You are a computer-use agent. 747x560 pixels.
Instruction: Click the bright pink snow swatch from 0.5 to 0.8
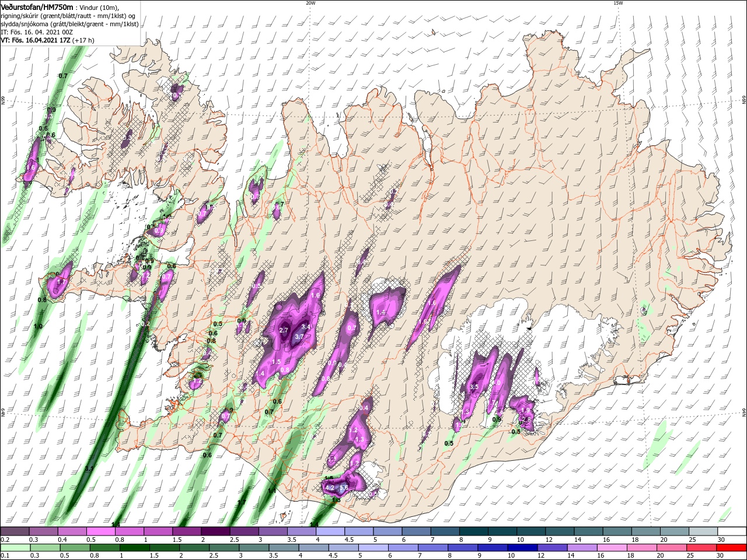click(x=100, y=531)
